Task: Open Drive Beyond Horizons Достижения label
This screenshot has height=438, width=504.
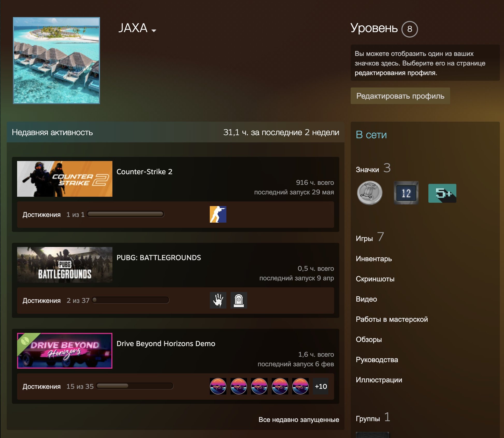Action: pos(41,386)
